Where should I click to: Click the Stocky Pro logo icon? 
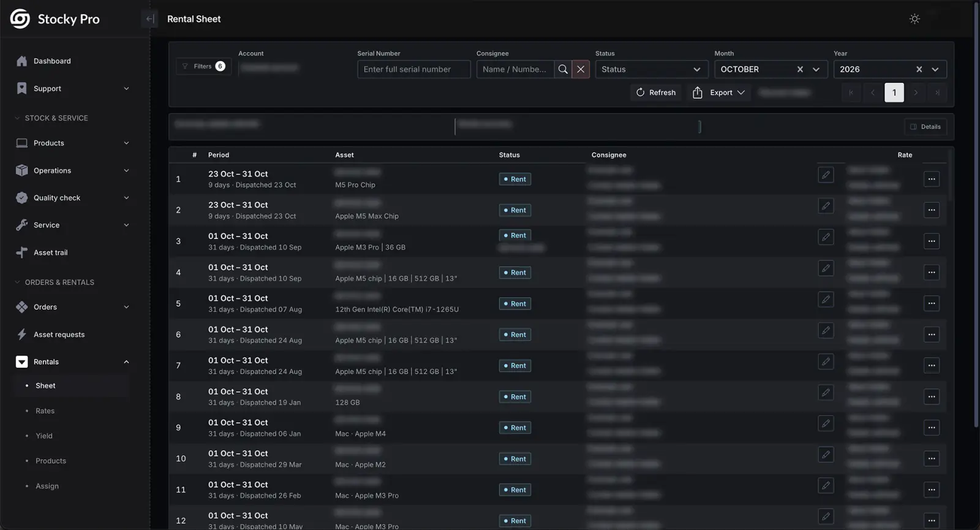pos(20,19)
